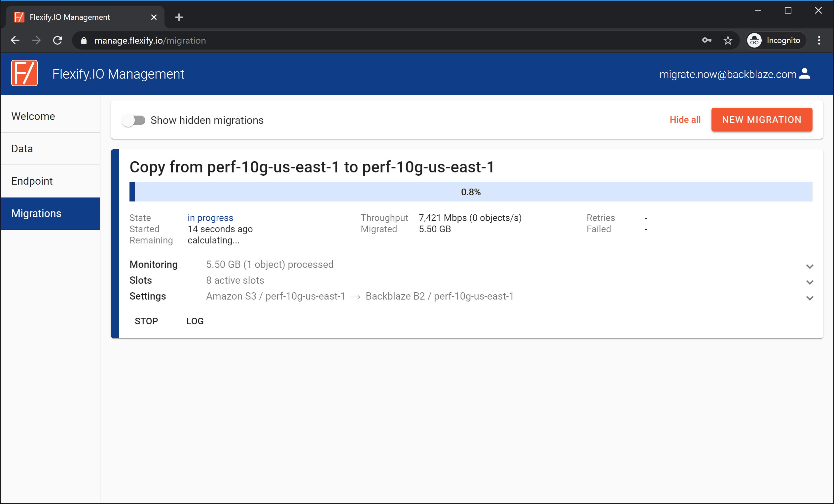
Task: Click the Flexify favicon on the tab
Action: 19,17
